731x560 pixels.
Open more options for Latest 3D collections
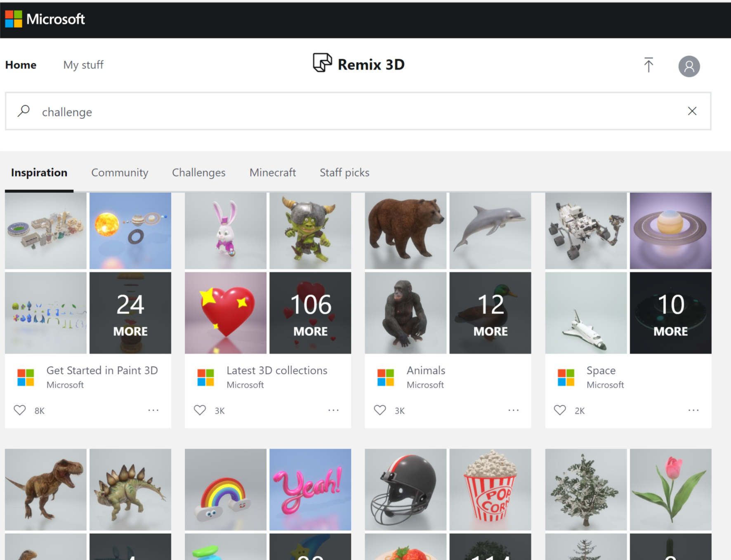pos(333,410)
